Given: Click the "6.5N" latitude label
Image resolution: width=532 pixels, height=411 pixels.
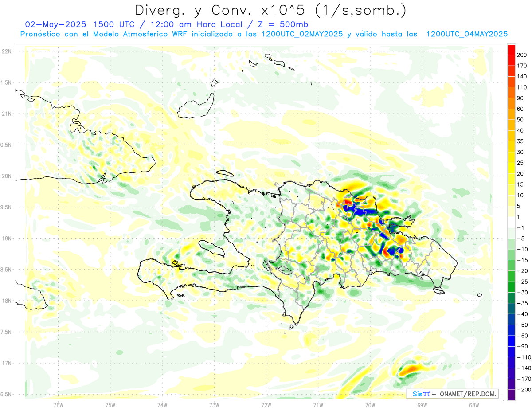Looking at the screenshot, I should pyautogui.click(x=7, y=394).
